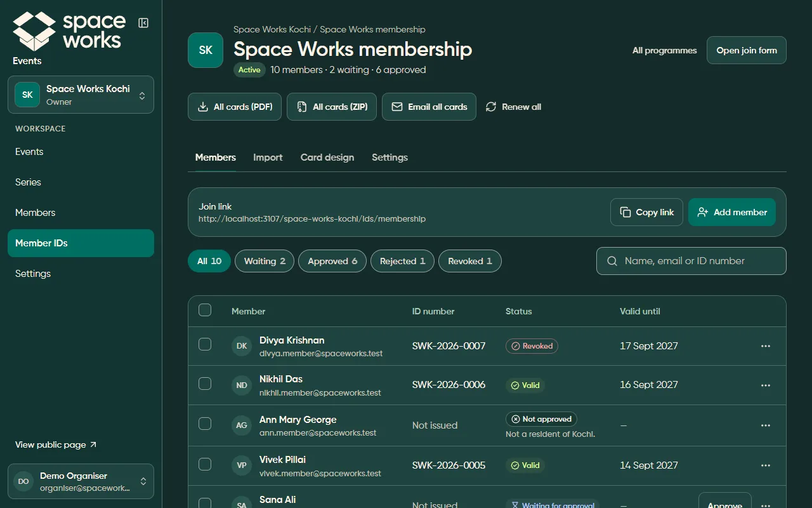Click the DK avatar for Divya Krishnan

coord(242,346)
